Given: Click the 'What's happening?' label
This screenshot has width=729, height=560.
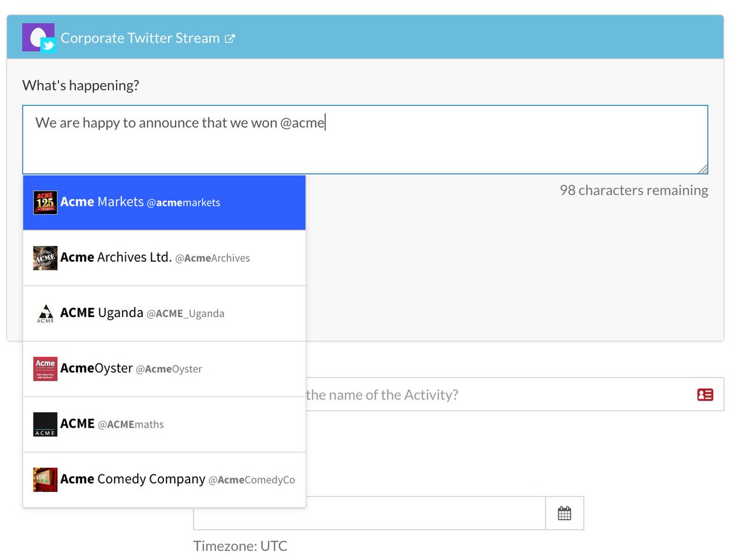Looking at the screenshot, I should coord(81,86).
